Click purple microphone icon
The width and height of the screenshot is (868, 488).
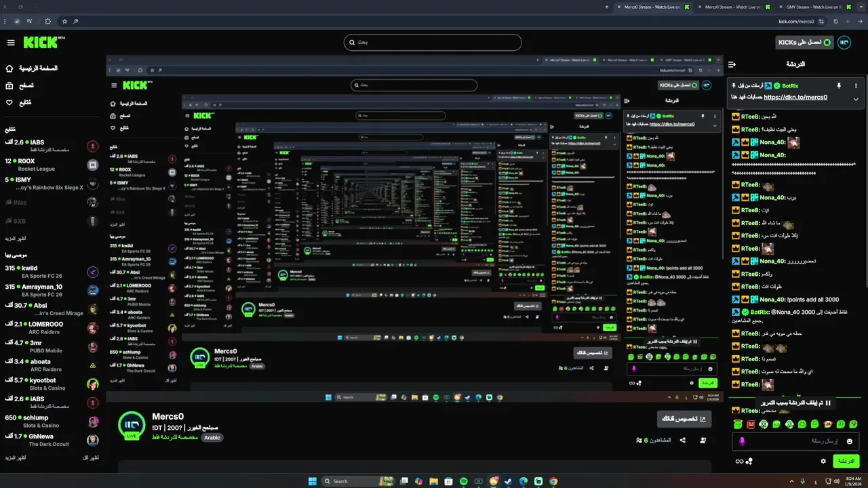742,441
